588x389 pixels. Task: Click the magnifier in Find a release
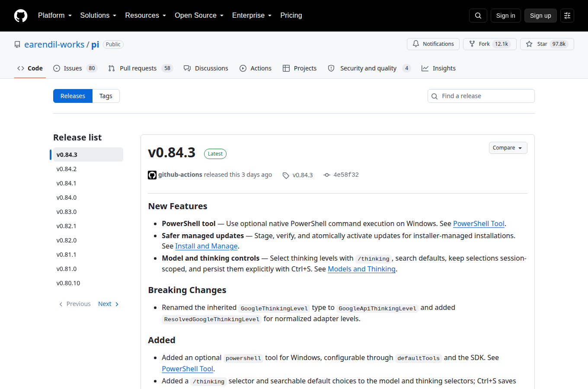pyautogui.click(x=435, y=96)
